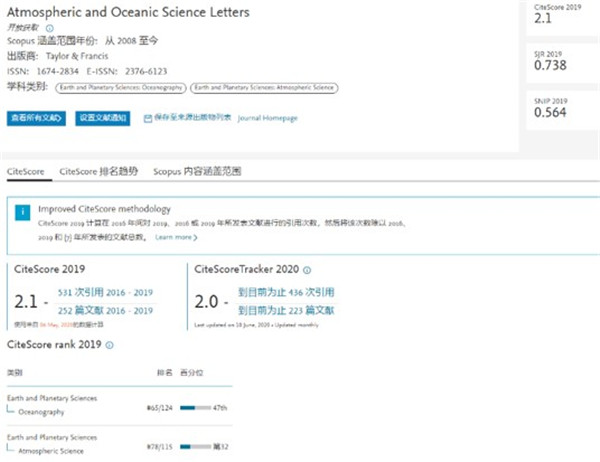This screenshot has height=462, width=600.
Task: Open the 252 documents 2016-2019 link
Action: click(x=108, y=310)
